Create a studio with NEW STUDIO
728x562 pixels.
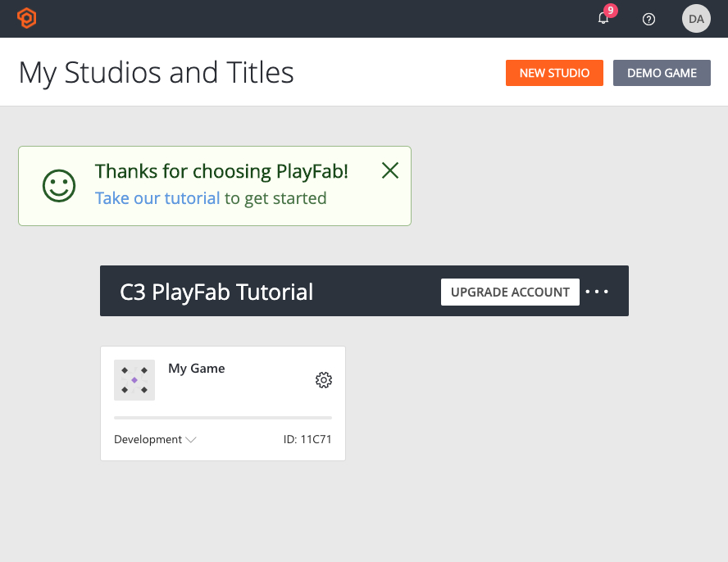point(554,73)
